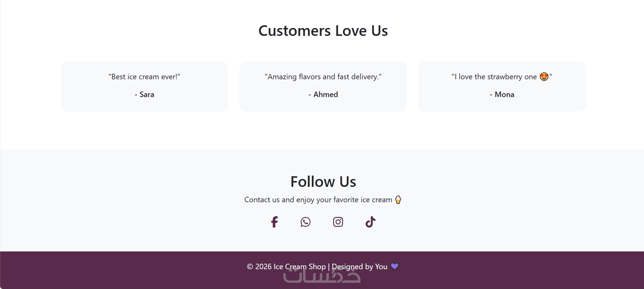The image size is (644, 289).
Task: Click the "Designed by You" footer text
Action: pos(359,266)
